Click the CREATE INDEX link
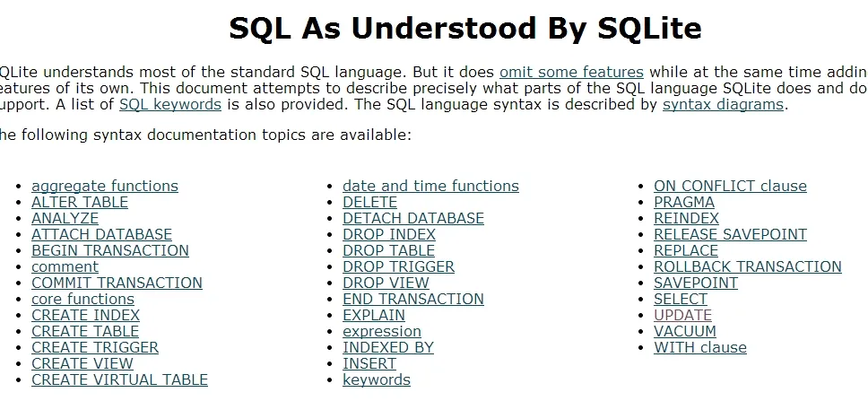The image size is (868, 401). [x=85, y=315]
